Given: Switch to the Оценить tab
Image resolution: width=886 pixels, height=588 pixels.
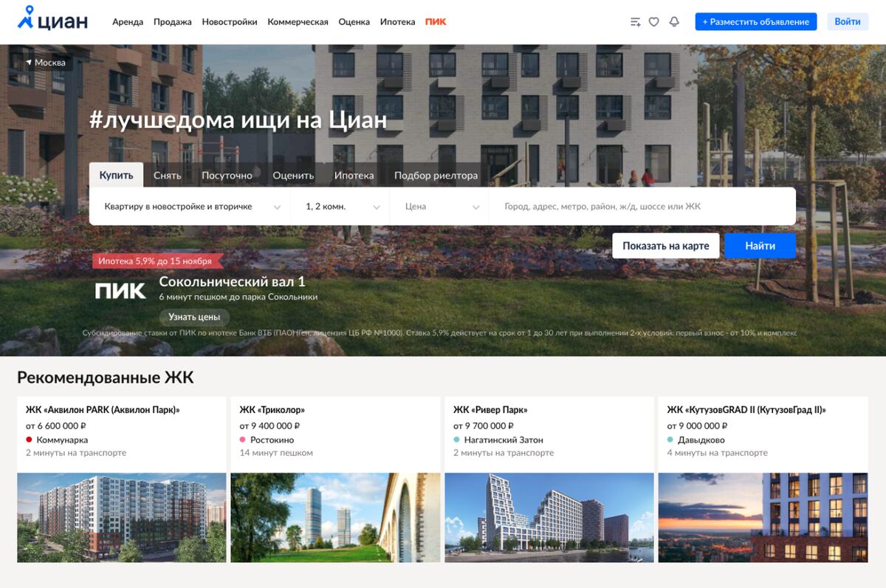Looking at the screenshot, I should [x=293, y=176].
